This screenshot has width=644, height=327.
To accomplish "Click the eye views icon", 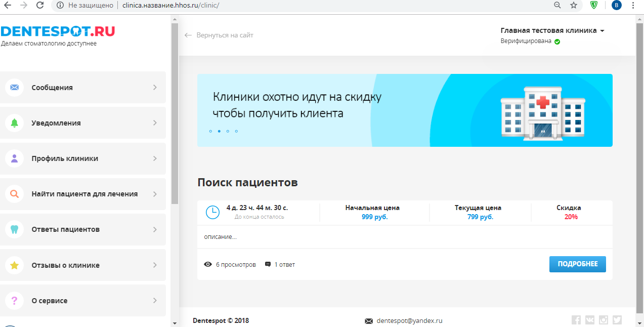I will [207, 265].
